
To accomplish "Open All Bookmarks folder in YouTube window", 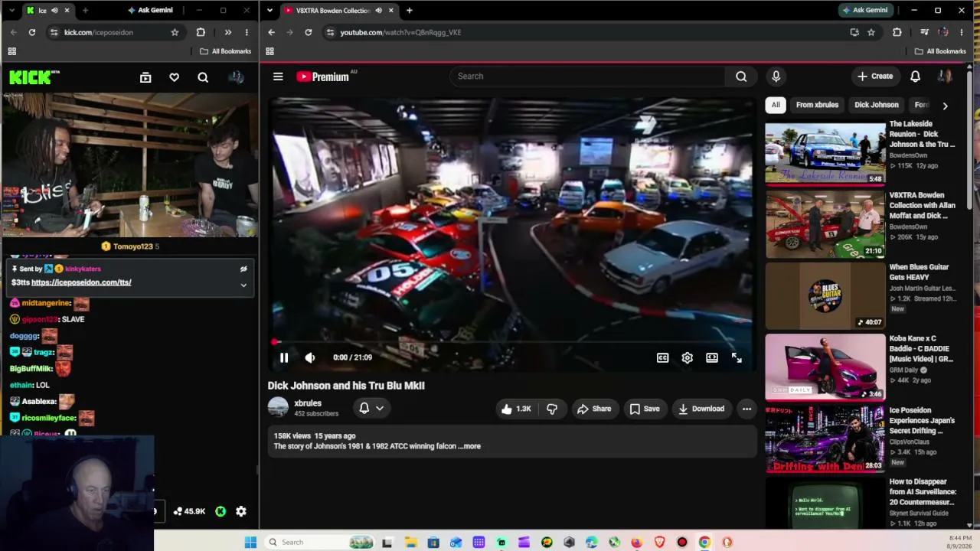I will (940, 51).
